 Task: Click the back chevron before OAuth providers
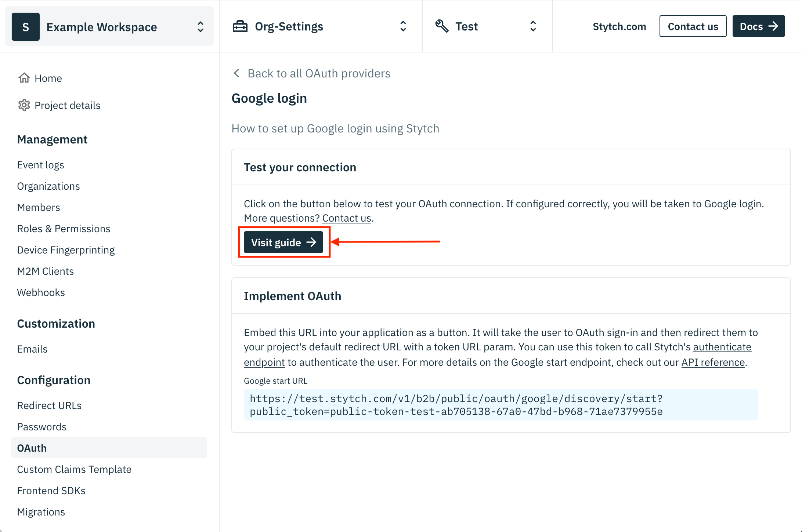tap(237, 73)
